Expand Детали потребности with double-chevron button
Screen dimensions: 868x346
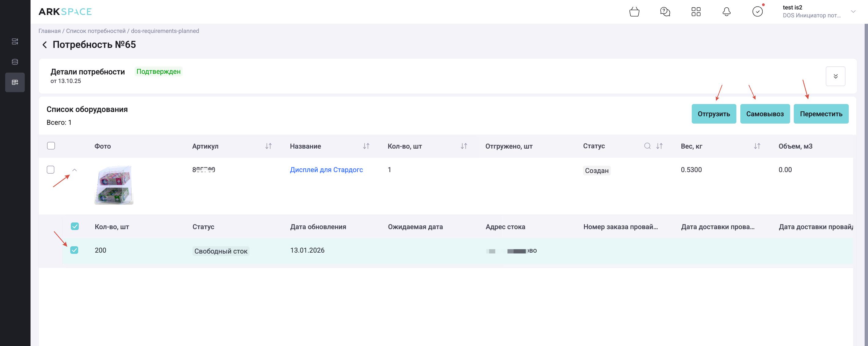pyautogui.click(x=835, y=76)
